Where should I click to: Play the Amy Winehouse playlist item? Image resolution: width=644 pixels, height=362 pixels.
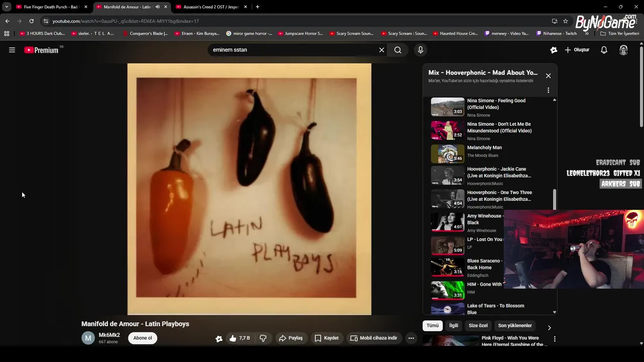tap(467, 223)
